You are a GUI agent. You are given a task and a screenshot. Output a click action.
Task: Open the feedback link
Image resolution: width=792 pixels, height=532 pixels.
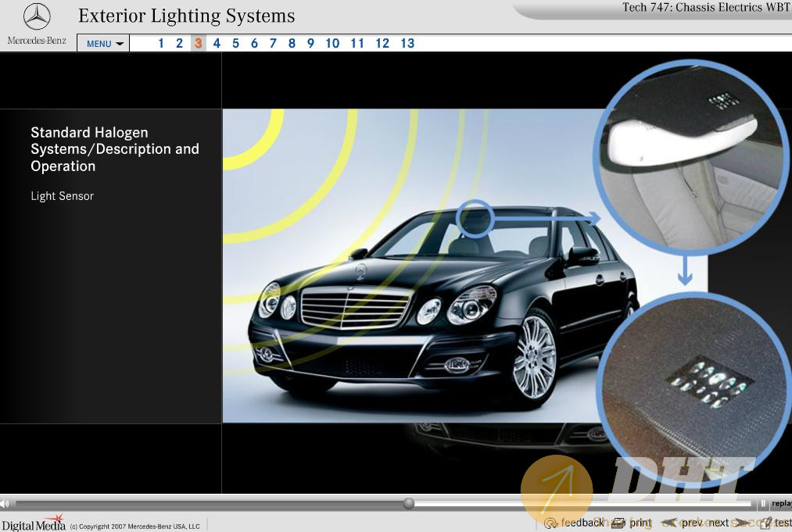582,523
